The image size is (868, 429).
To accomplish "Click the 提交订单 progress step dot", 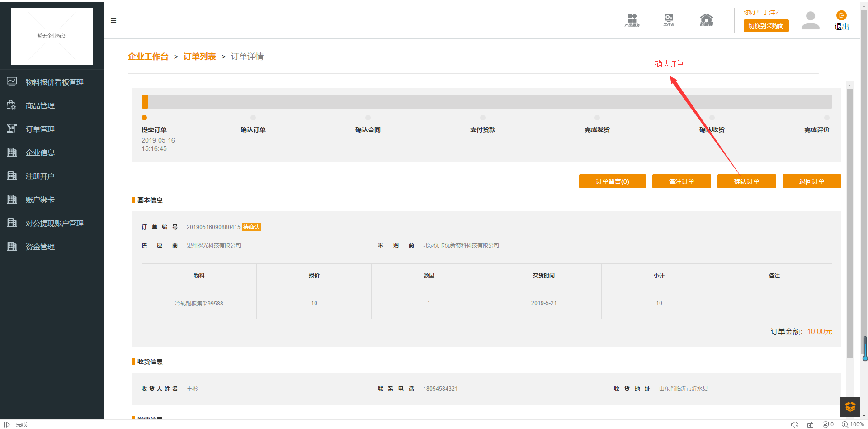I will click(x=144, y=118).
